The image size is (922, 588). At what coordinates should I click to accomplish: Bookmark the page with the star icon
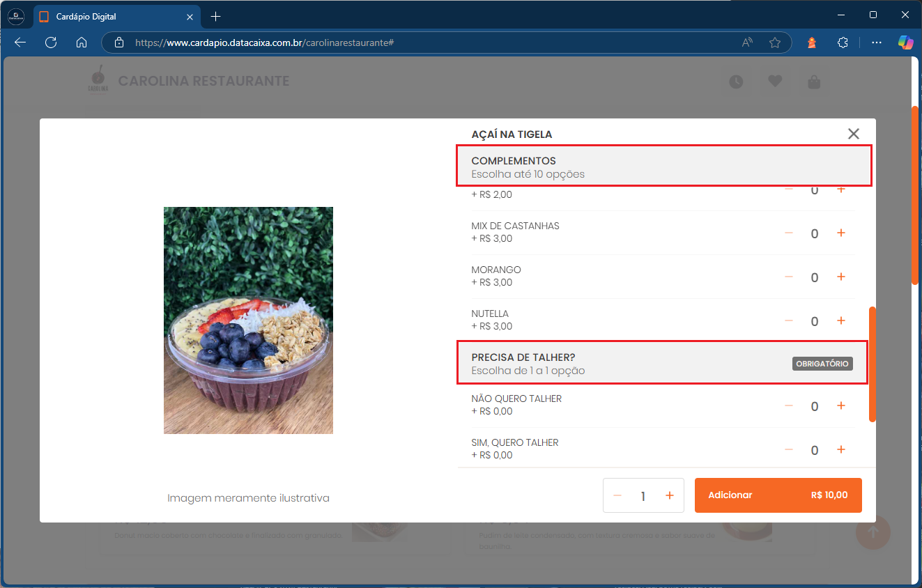coord(775,42)
